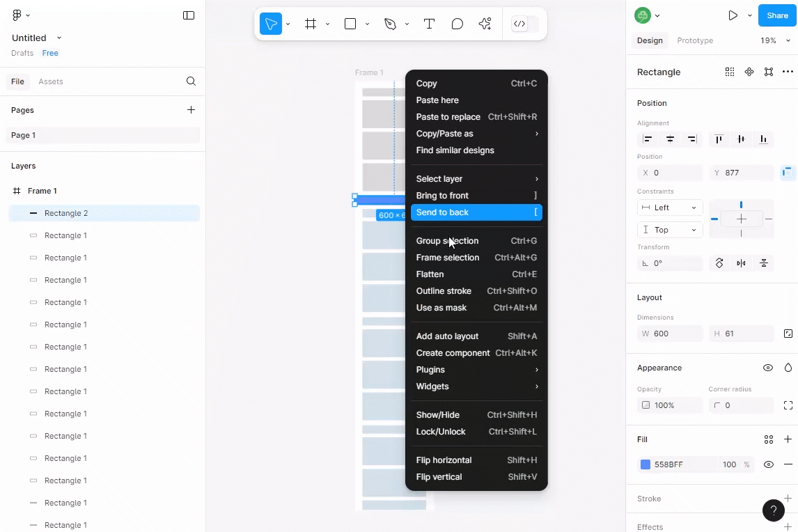Choose Send to back in context menu
798x532 pixels.
pos(476,212)
